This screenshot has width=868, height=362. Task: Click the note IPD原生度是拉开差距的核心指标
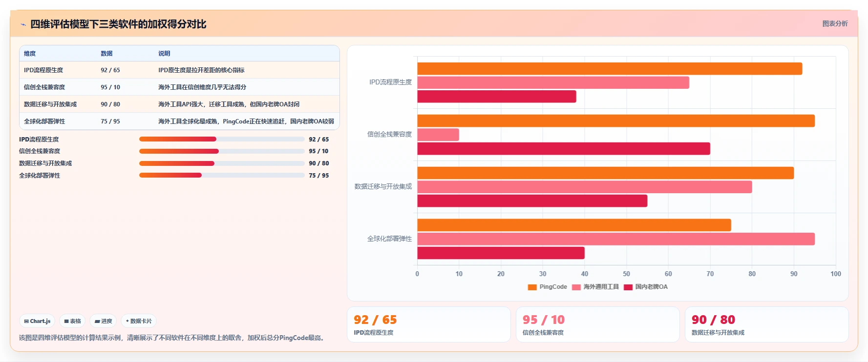201,70
